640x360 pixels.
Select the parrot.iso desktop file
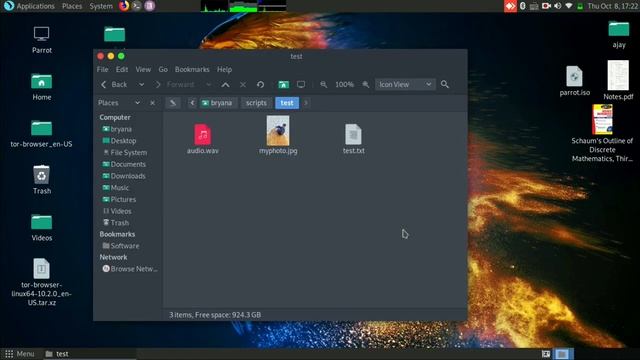click(574, 81)
